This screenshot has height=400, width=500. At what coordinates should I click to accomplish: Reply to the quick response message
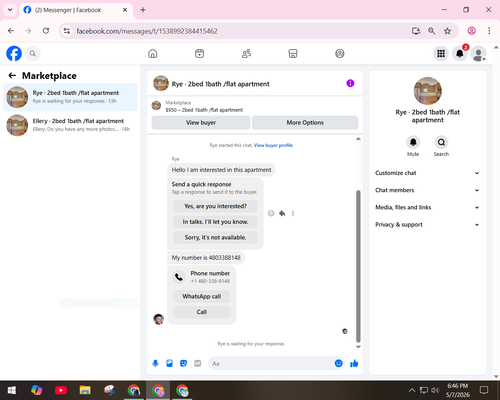[282, 213]
